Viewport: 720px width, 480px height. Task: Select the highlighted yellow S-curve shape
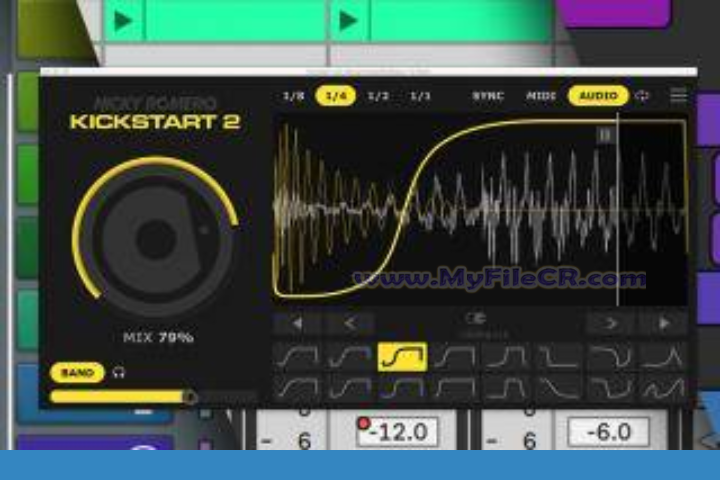click(402, 356)
